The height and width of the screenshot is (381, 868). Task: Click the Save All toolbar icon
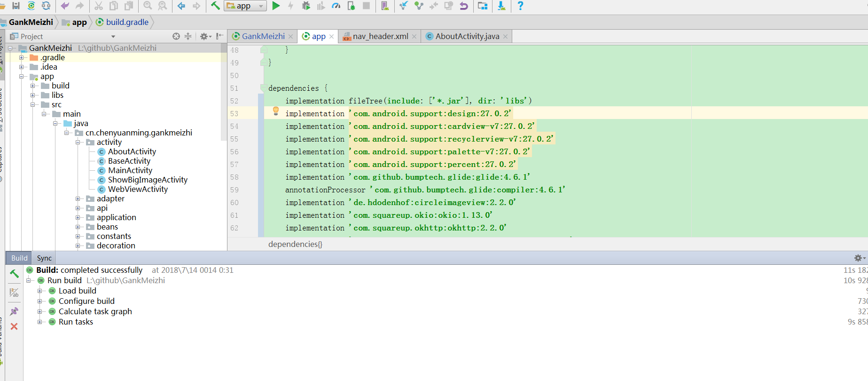click(16, 6)
